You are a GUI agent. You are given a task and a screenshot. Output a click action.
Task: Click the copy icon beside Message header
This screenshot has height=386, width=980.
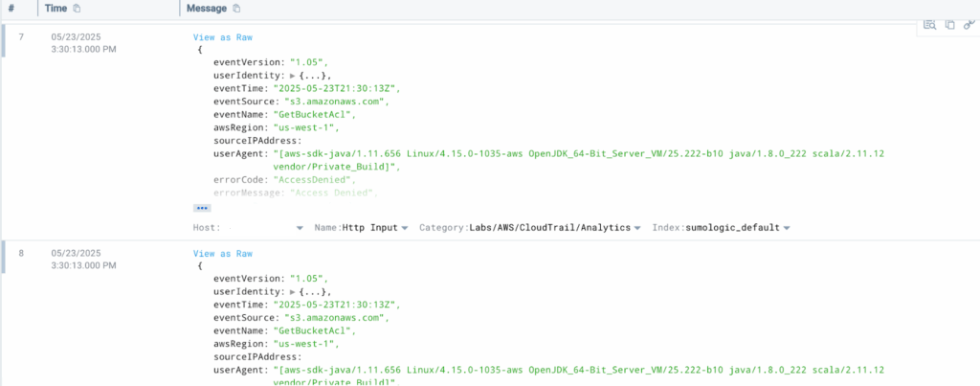coord(236,9)
